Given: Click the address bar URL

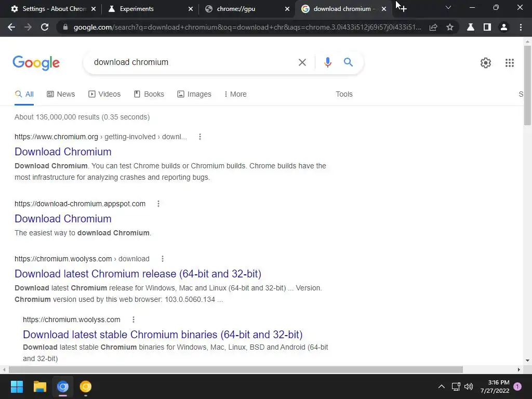Looking at the screenshot, I should point(247,27).
